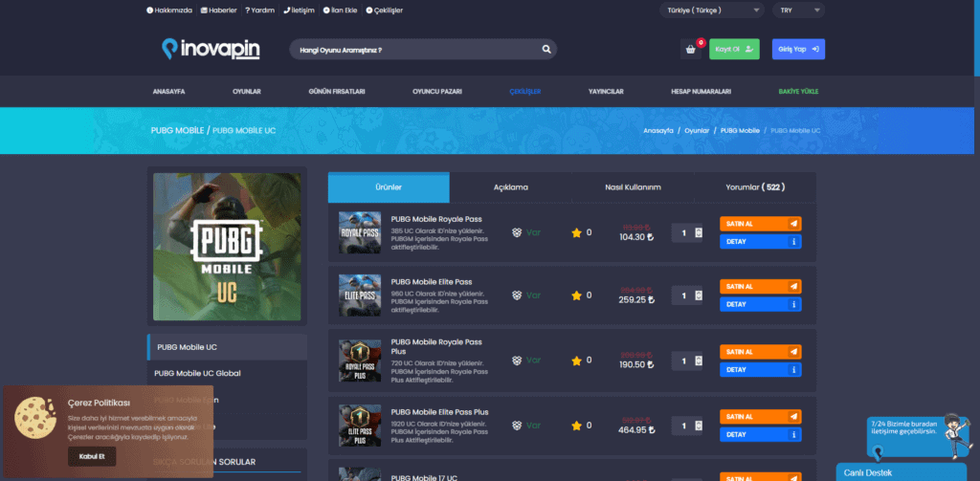Go to ANASAYFA in main menu
Image resolution: width=980 pixels, height=481 pixels.
pos(168,92)
